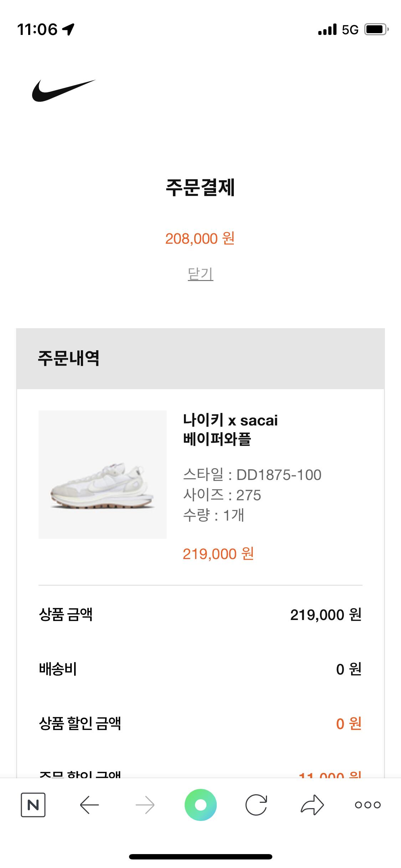
Task: Open the three-circle more options menu
Action: [368, 805]
